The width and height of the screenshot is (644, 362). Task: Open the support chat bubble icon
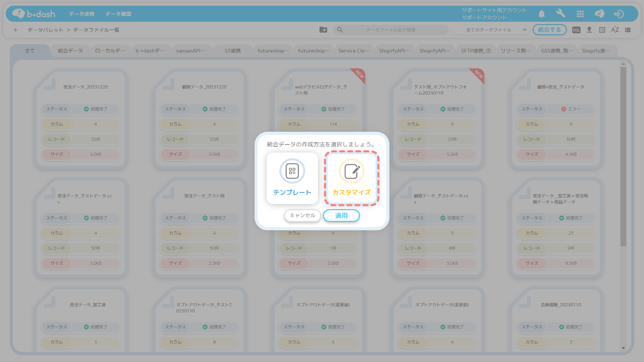point(599,14)
